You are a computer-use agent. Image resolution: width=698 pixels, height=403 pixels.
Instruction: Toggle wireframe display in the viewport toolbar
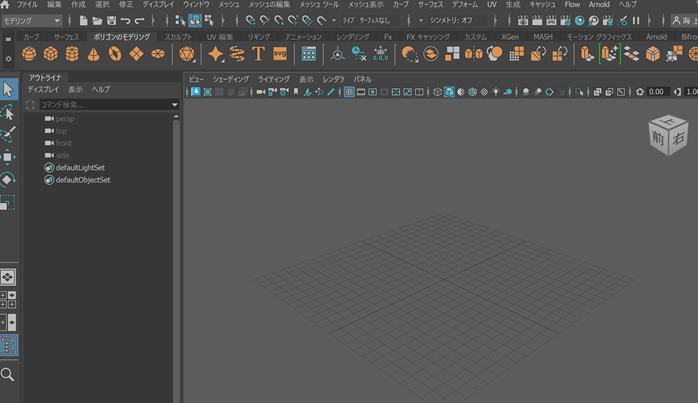pyautogui.click(x=437, y=92)
